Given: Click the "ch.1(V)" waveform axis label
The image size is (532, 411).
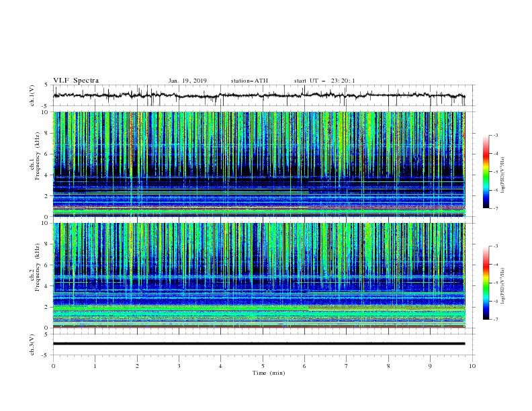Looking at the screenshot, I should click(x=32, y=95).
